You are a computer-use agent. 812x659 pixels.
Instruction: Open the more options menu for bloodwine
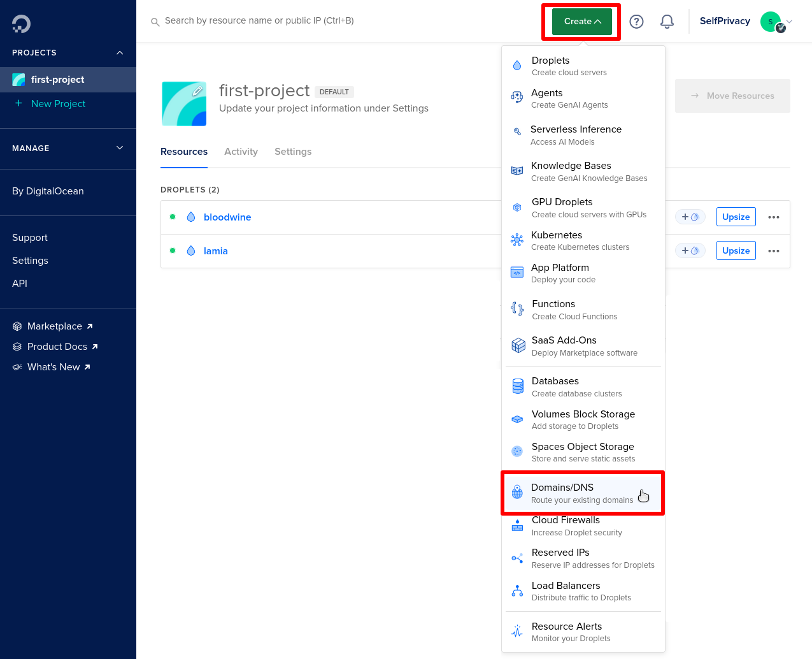[774, 217]
